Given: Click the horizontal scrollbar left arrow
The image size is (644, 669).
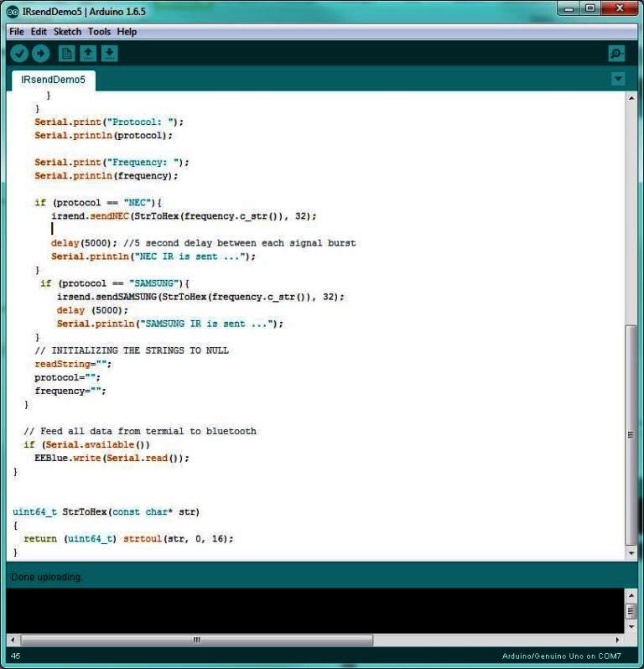Looking at the screenshot, I should [13, 640].
